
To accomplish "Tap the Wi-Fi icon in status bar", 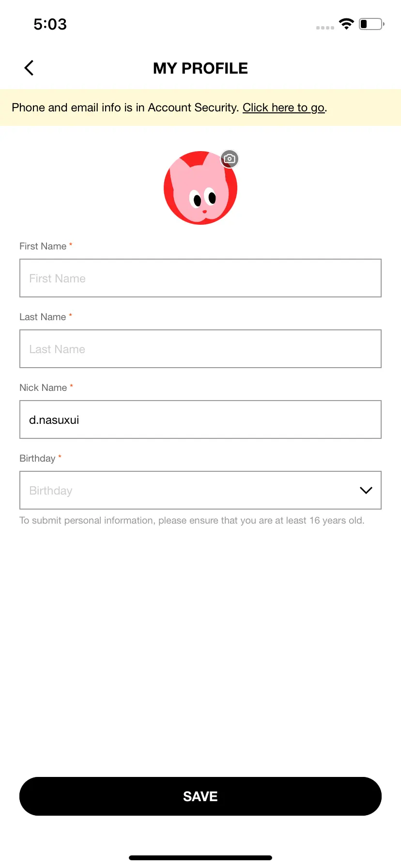I will (x=346, y=24).
